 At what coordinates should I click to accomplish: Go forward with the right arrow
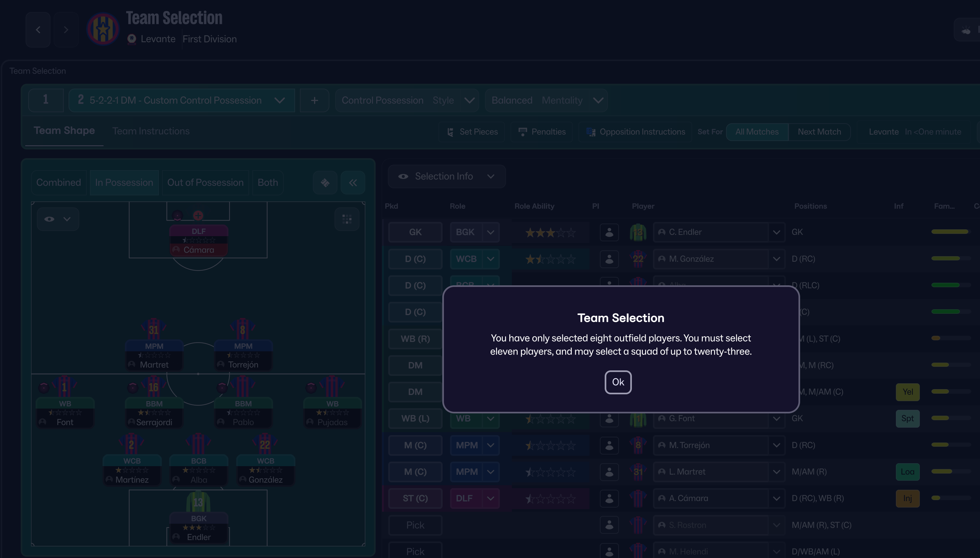click(x=66, y=29)
